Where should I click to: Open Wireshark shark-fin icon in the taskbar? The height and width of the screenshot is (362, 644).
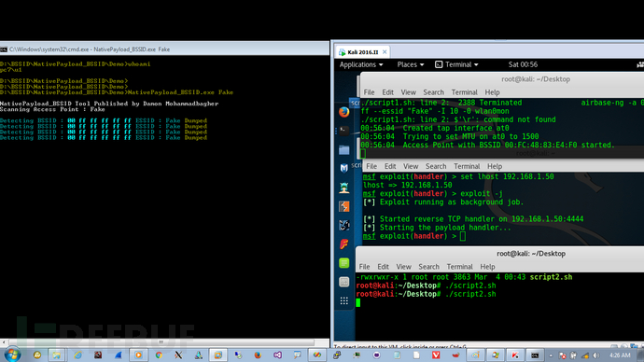119,355
